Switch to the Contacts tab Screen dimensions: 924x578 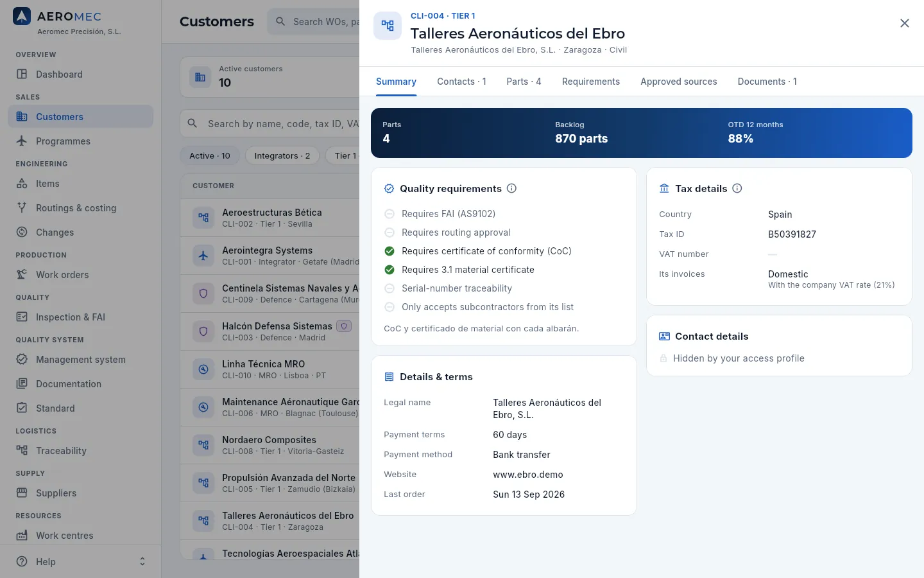pyautogui.click(x=461, y=82)
